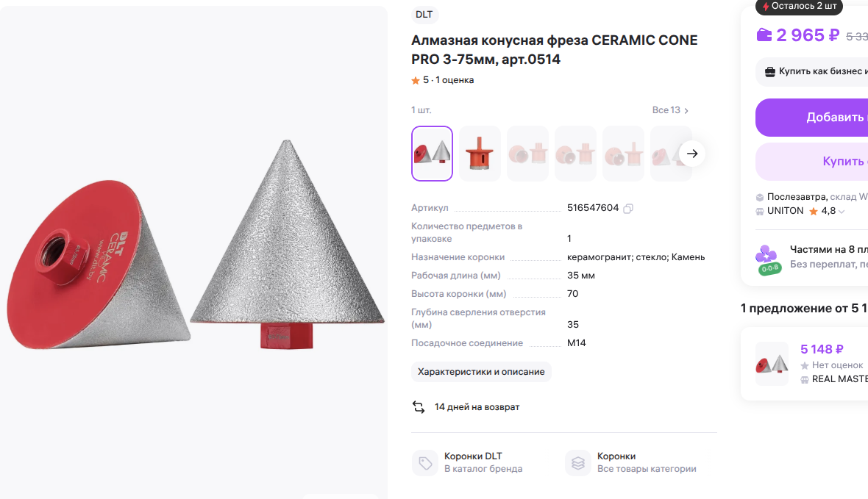
Task: Show next thumbnails with arrow button
Action: [x=692, y=154]
